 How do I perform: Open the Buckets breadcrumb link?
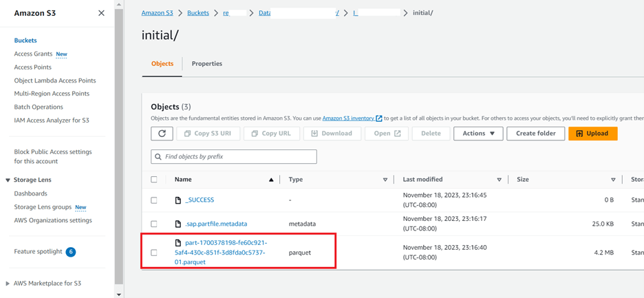coord(198,13)
